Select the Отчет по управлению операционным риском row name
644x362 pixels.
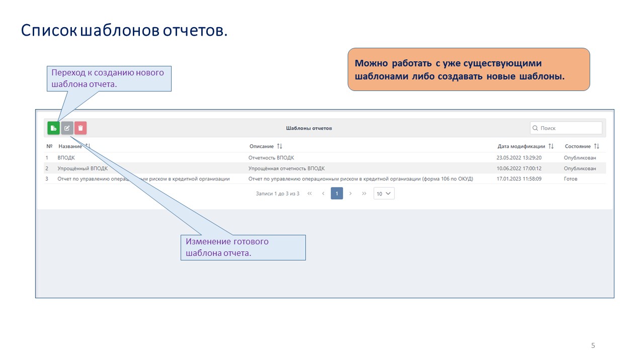(143, 179)
